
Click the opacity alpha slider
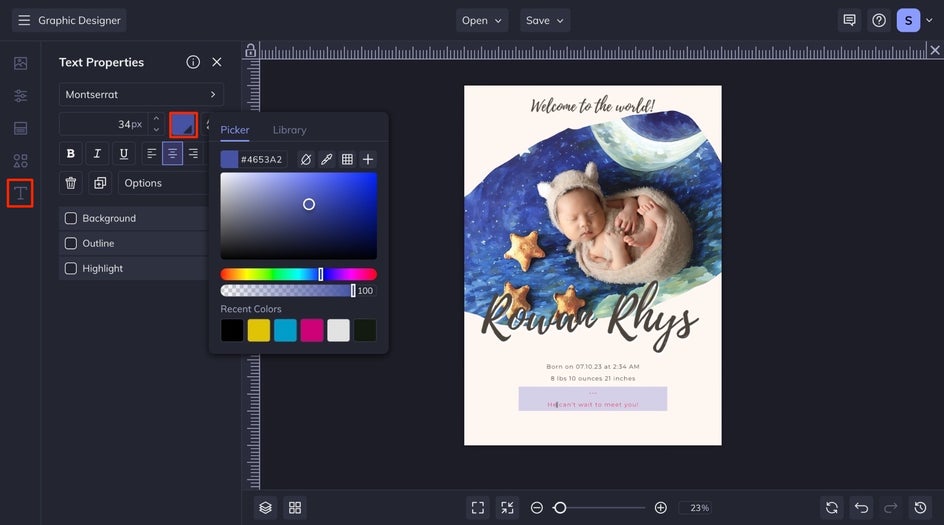click(x=288, y=291)
